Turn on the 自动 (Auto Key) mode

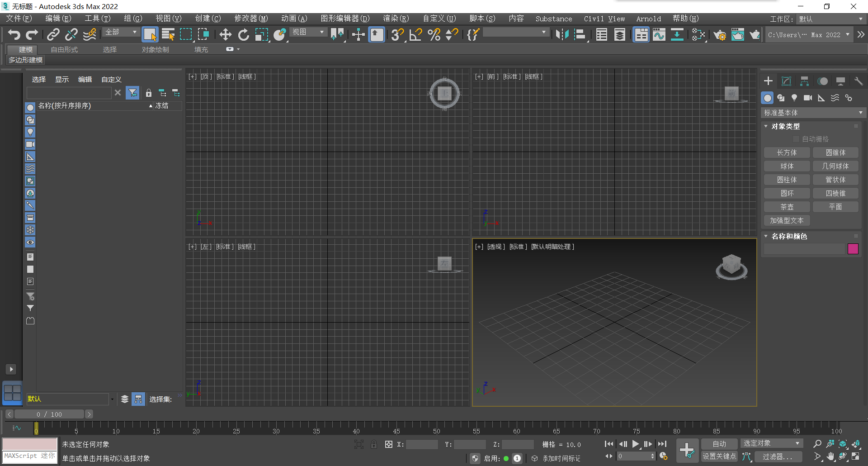[719, 443]
